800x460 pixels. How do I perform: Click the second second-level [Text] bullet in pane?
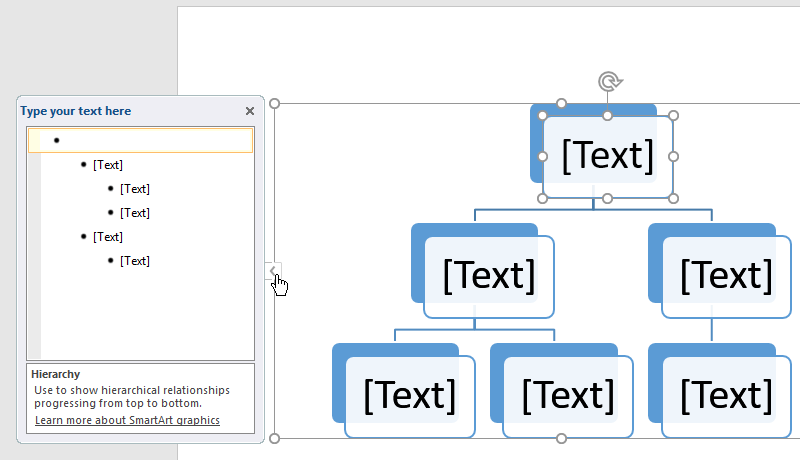pos(108,237)
